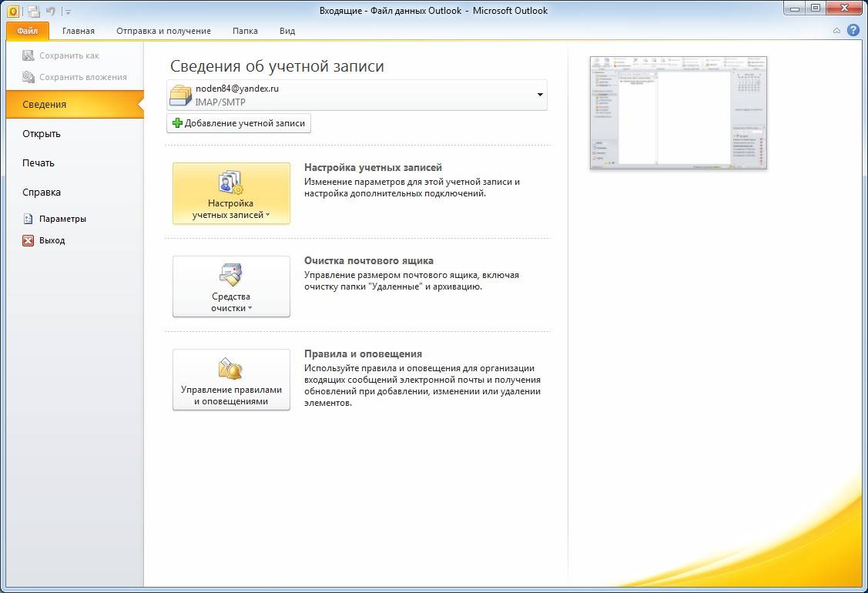This screenshot has width=868, height=593.
Task: Click Управление правилами и оповещениями button
Action: [x=231, y=380]
